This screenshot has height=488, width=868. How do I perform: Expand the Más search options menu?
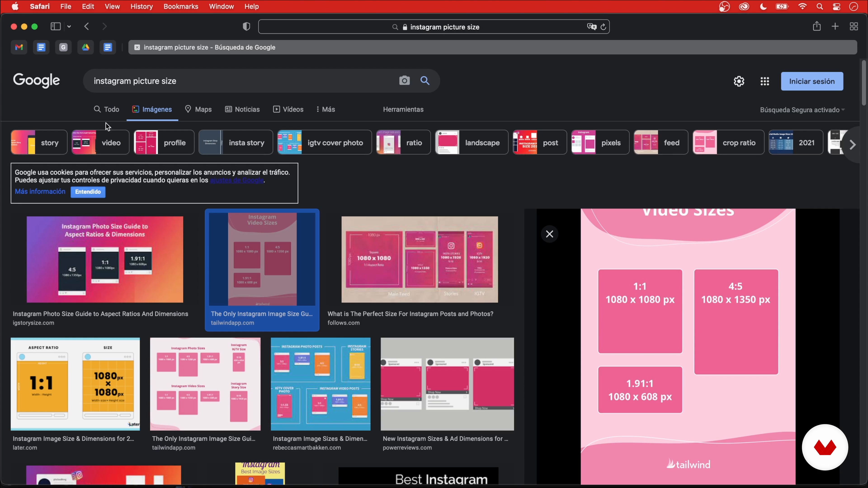coord(325,109)
